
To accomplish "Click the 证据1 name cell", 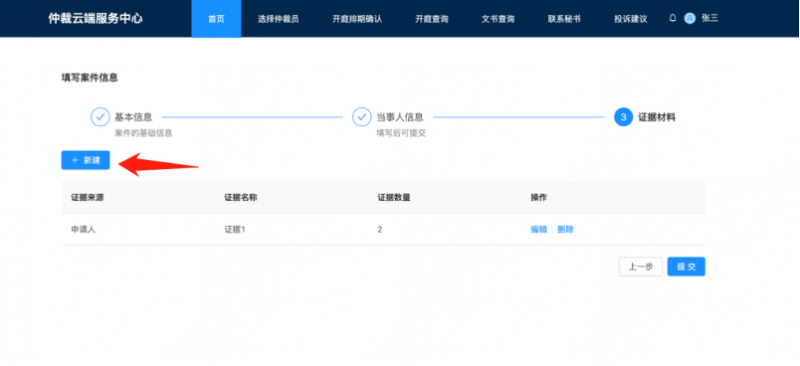I will (235, 229).
